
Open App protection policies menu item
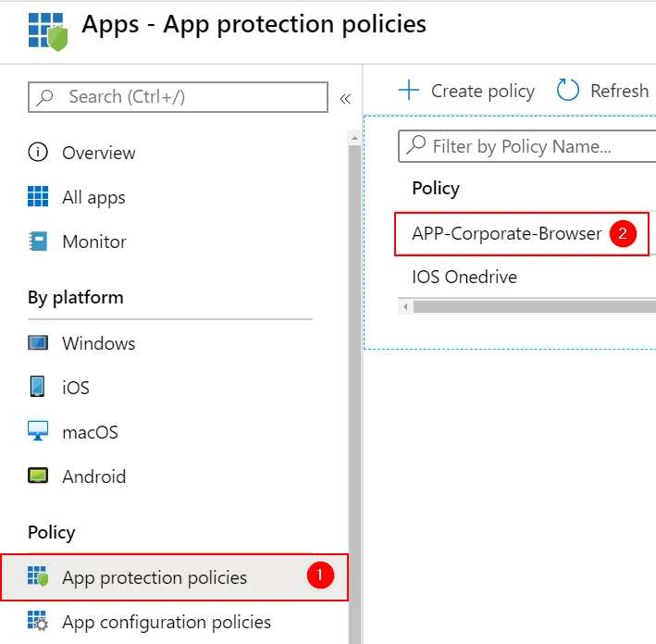[174, 577]
